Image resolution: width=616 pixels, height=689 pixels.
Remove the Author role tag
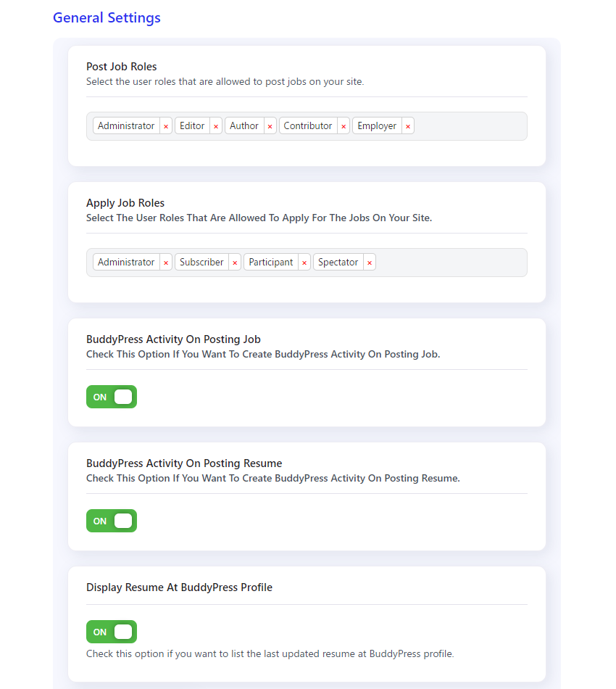tap(270, 126)
